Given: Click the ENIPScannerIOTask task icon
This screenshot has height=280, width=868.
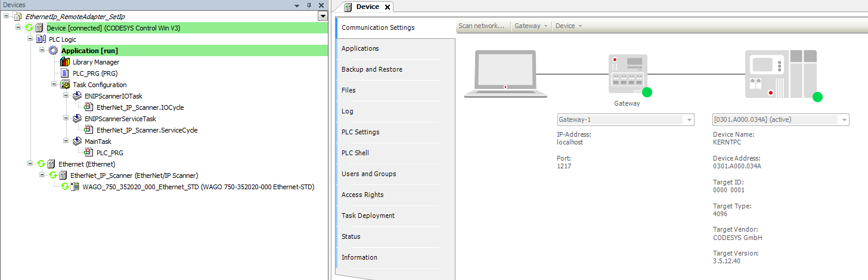Looking at the screenshot, I should (x=77, y=96).
